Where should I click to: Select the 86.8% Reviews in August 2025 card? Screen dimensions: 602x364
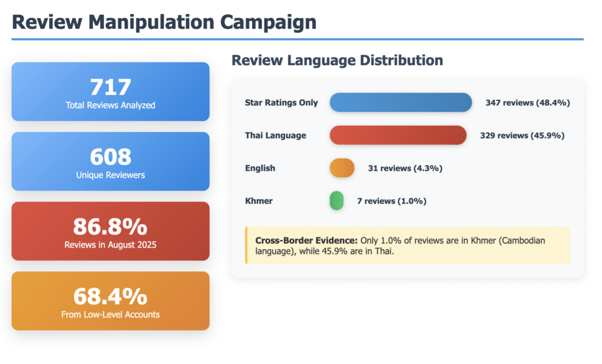111,231
